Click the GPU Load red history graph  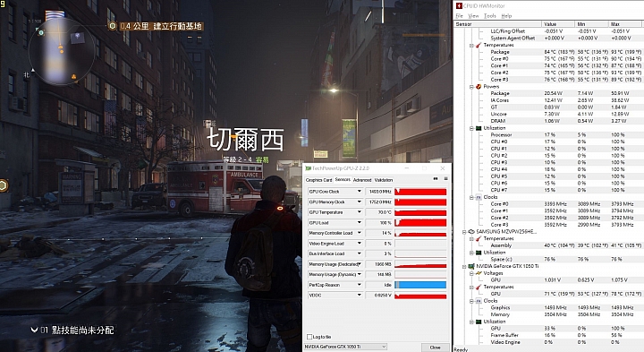pyautogui.click(x=420, y=222)
